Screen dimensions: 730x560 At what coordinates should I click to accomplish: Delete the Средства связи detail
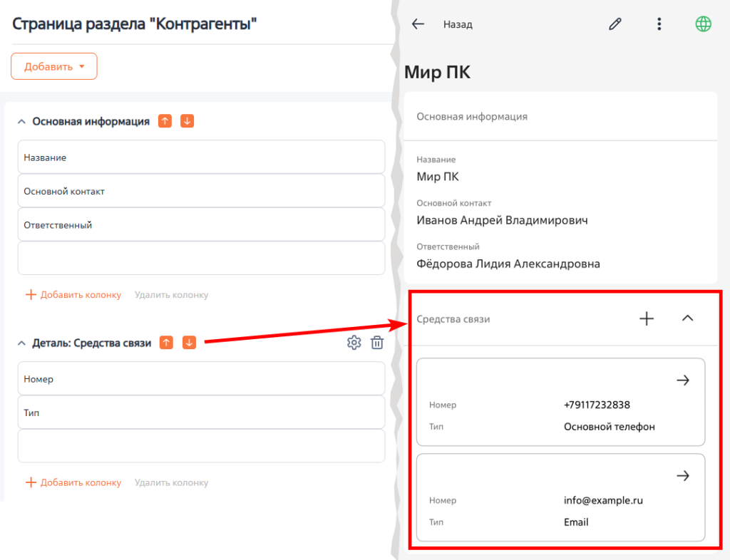[377, 343]
